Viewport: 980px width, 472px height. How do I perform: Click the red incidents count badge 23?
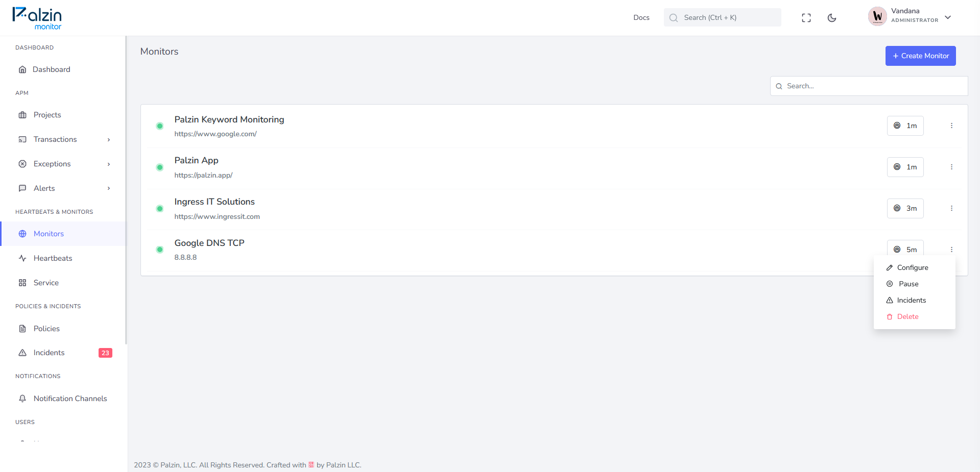click(x=105, y=353)
